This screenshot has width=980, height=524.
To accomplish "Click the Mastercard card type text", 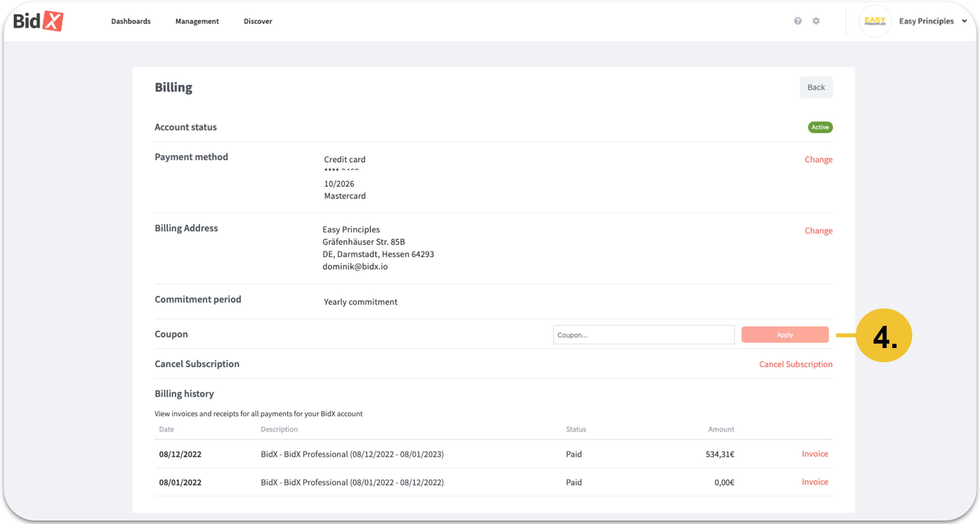I will (345, 196).
